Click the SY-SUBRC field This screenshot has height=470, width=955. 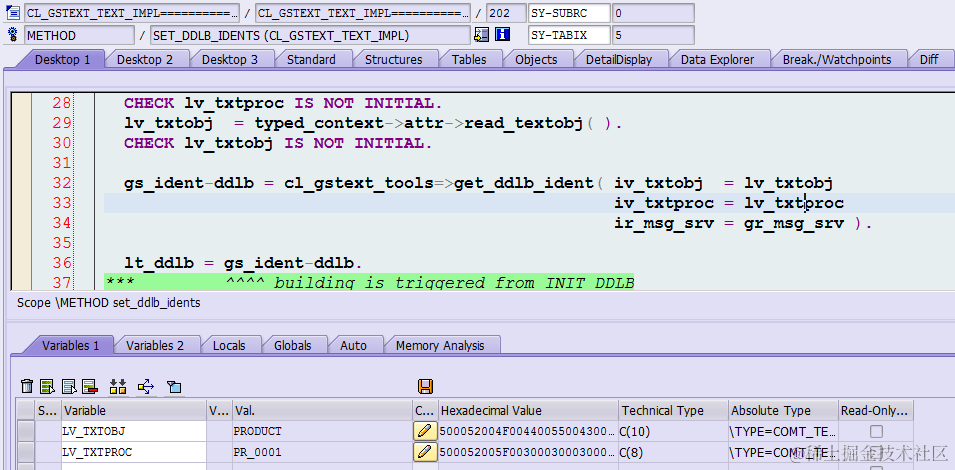pos(569,13)
